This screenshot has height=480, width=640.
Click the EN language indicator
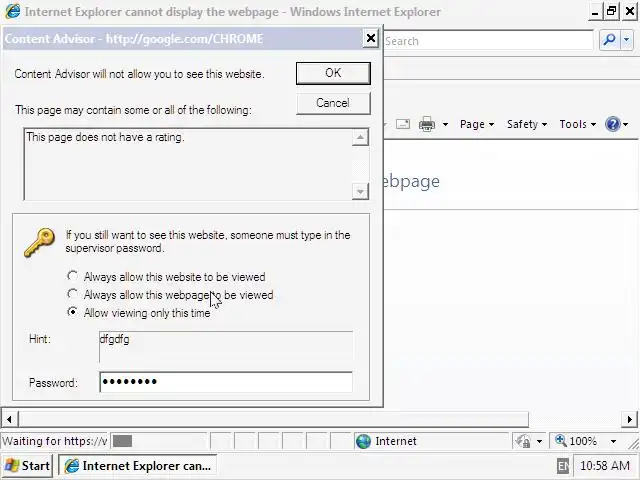pyautogui.click(x=563, y=466)
